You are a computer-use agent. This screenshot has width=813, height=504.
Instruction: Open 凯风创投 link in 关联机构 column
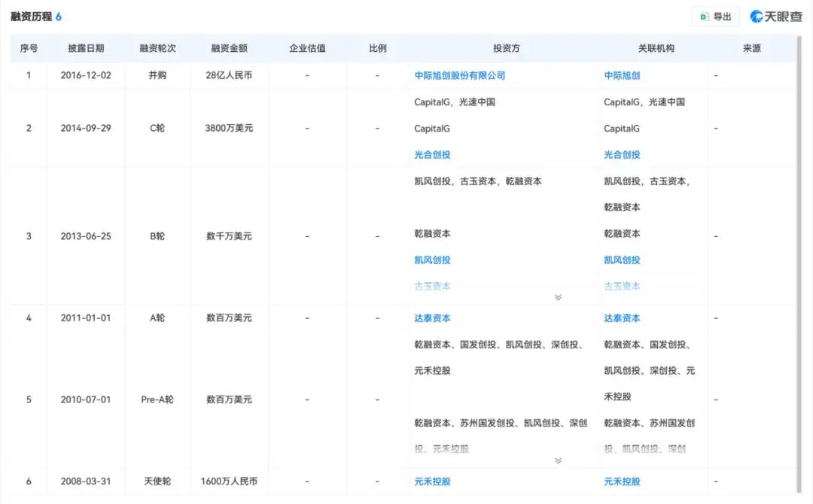coord(622,260)
